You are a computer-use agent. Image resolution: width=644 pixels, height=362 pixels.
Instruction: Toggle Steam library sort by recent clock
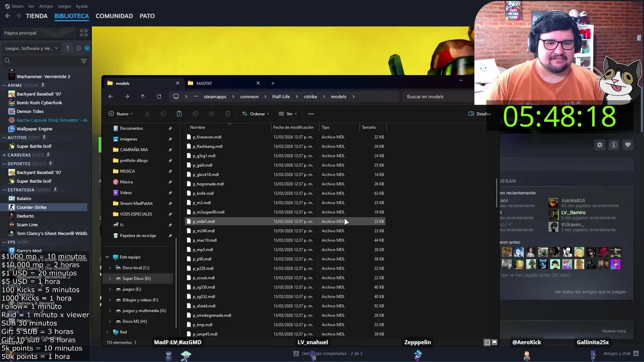coord(78,48)
